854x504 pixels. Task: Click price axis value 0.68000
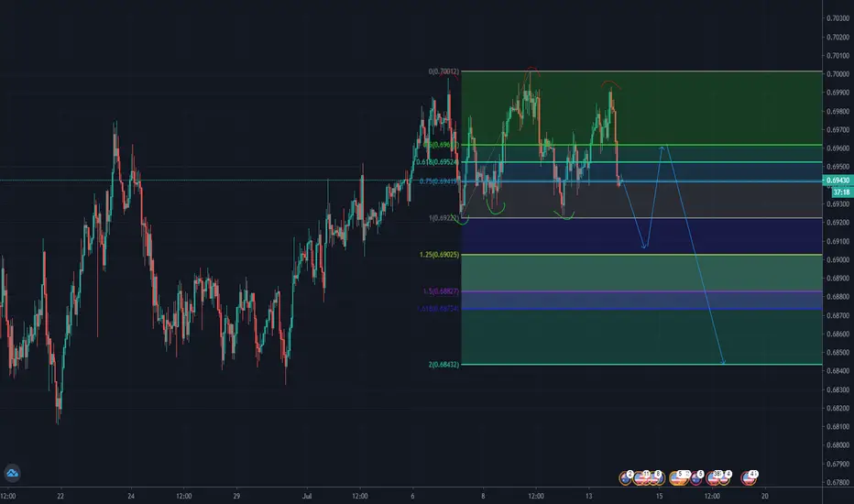838,445
